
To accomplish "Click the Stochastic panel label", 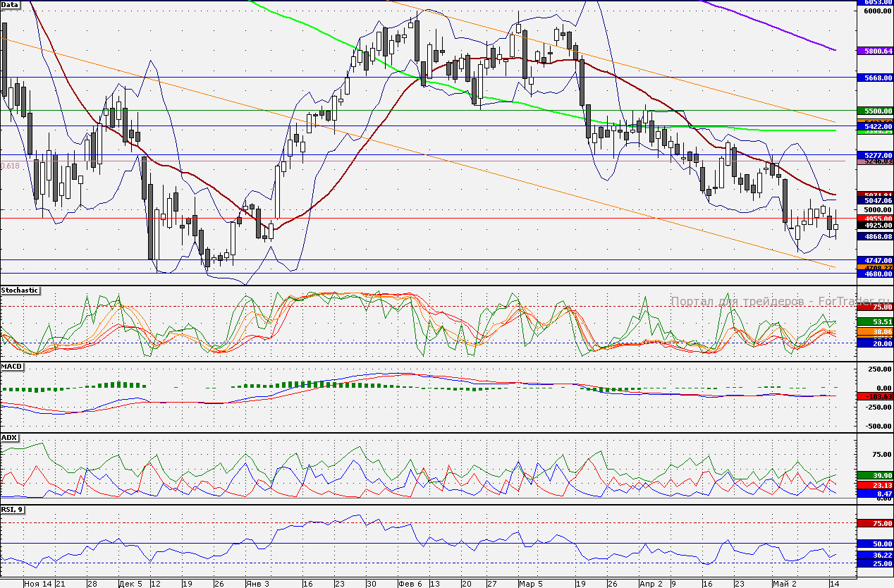I will pos(20,290).
